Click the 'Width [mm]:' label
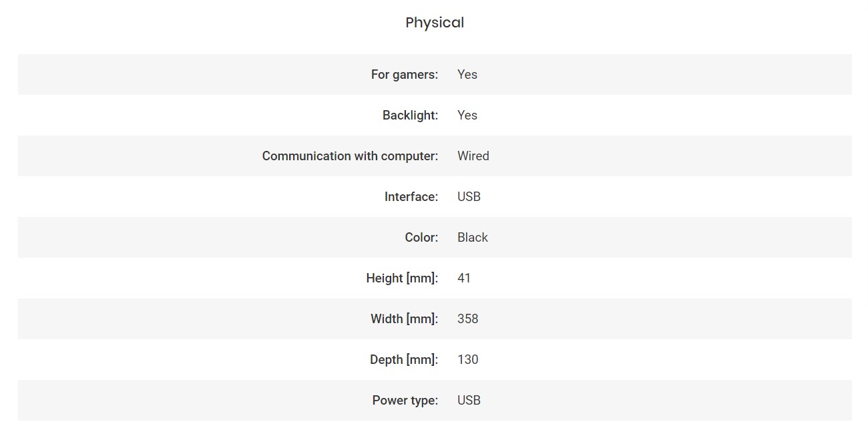Screen dimensions: 868x432 tap(404, 319)
